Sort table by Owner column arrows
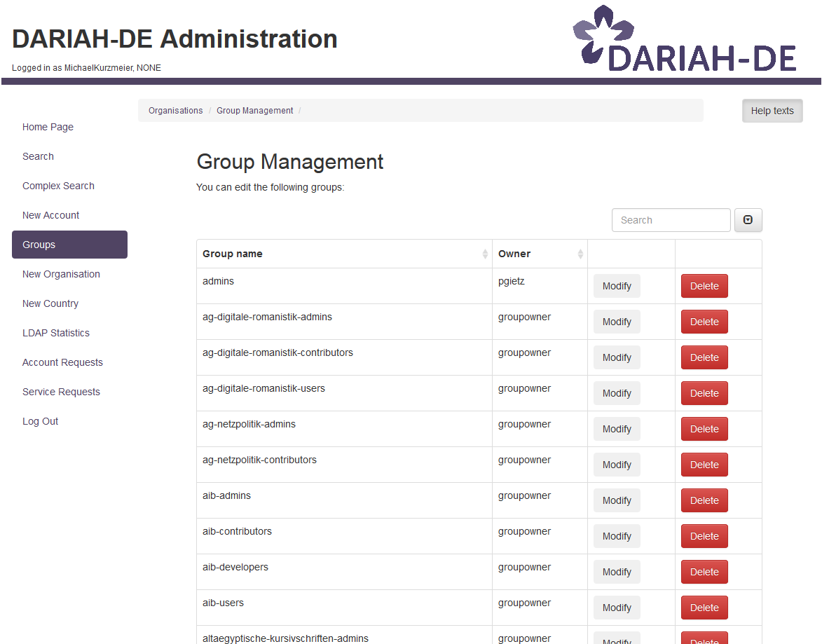This screenshot has width=822, height=644. (580, 254)
